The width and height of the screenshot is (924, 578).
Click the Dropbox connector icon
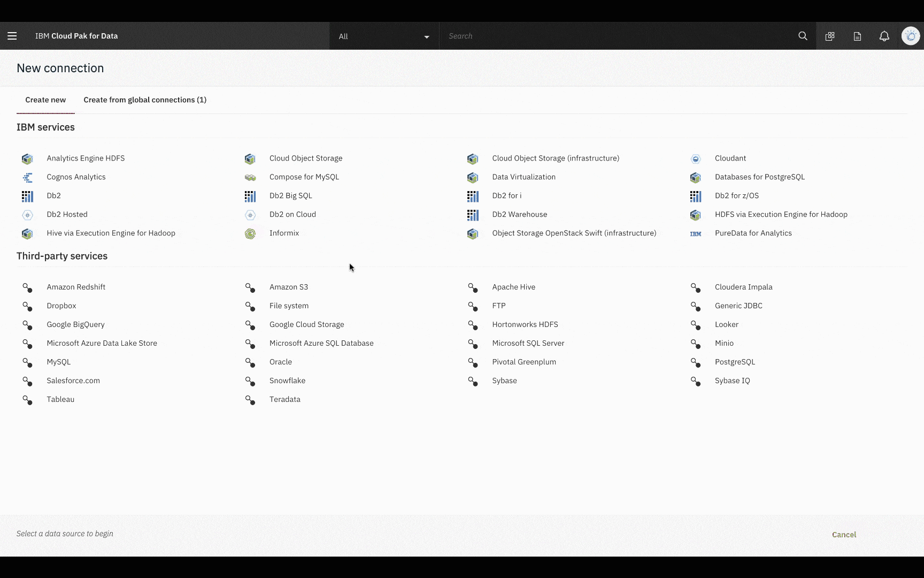tap(27, 306)
